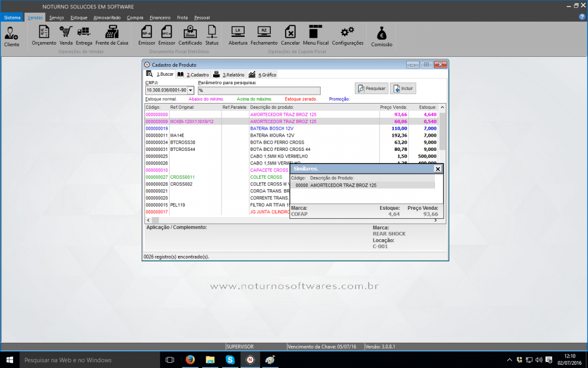Click the Abertura LX icon
Screen dimensions: 588x368
tap(238, 36)
